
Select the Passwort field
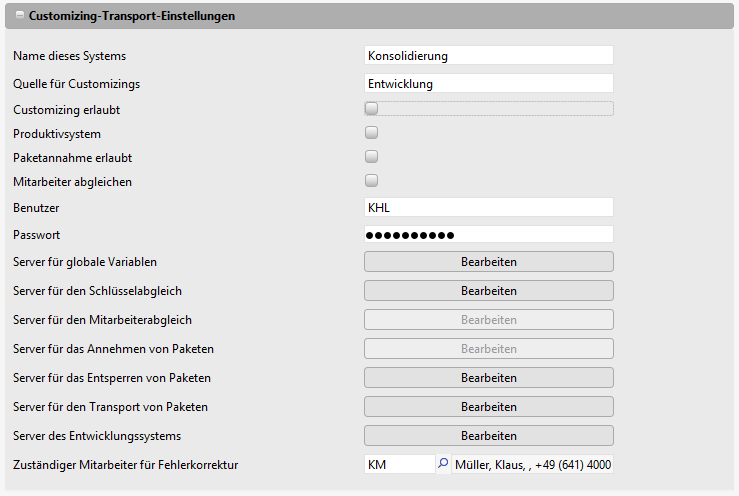[x=488, y=235]
